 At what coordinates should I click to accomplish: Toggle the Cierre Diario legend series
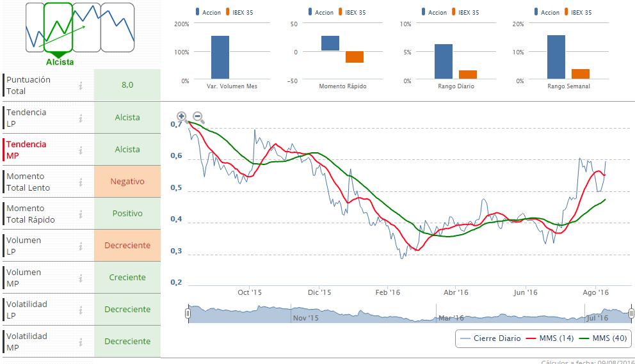pos(489,338)
